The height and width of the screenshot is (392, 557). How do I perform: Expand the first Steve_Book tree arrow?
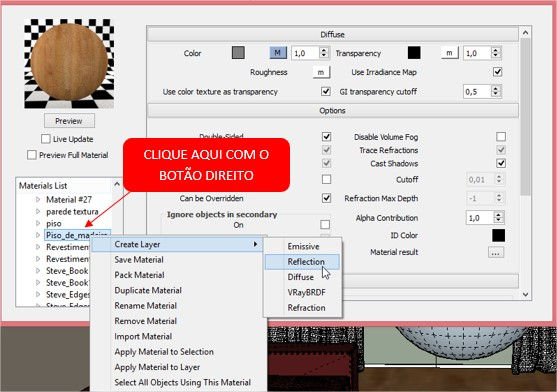38,271
